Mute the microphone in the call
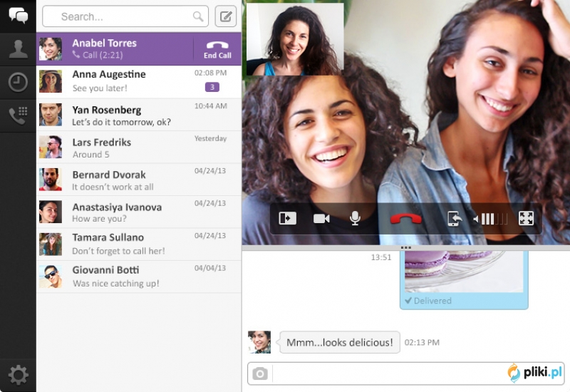The width and height of the screenshot is (570, 392). click(355, 218)
